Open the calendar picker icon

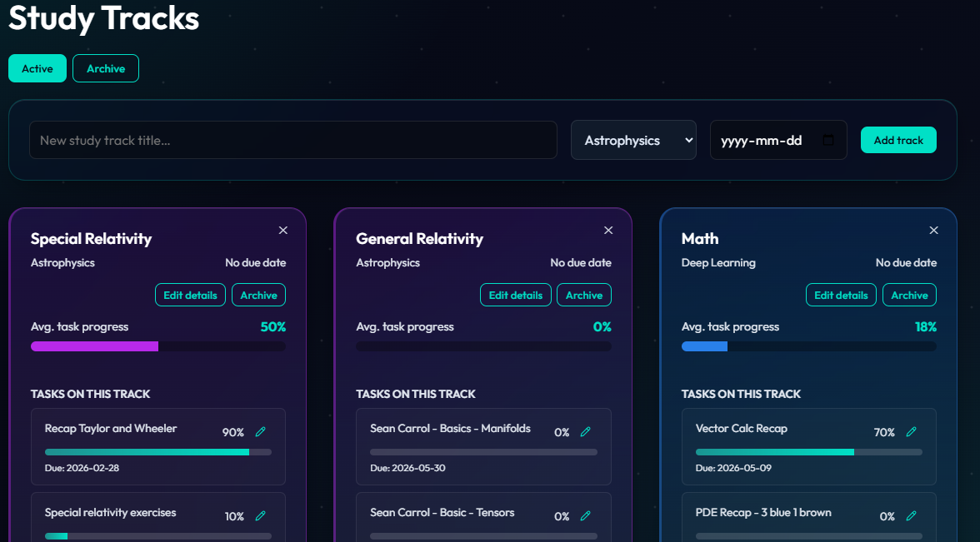click(x=828, y=140)
